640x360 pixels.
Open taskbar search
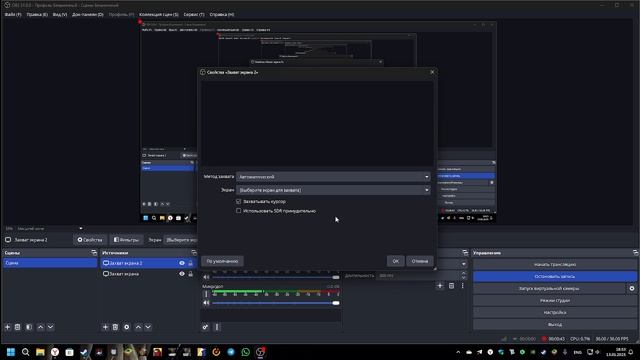coord(25,352)
